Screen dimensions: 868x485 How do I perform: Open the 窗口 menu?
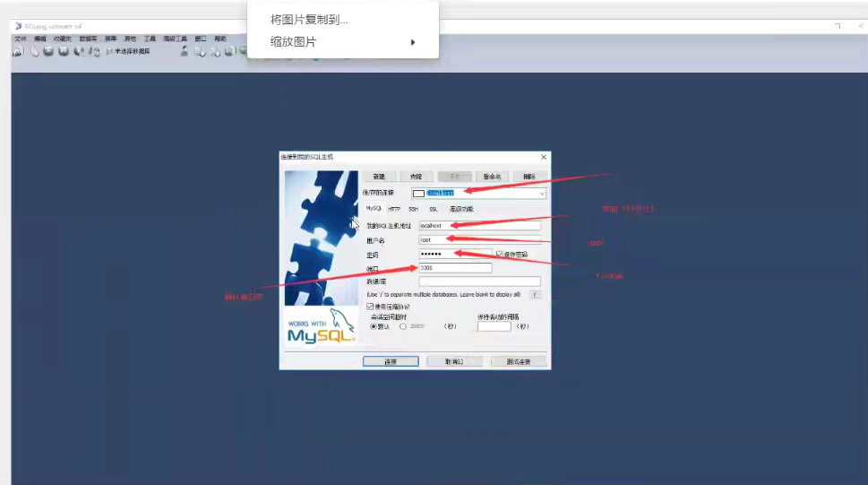pos(201,39)
